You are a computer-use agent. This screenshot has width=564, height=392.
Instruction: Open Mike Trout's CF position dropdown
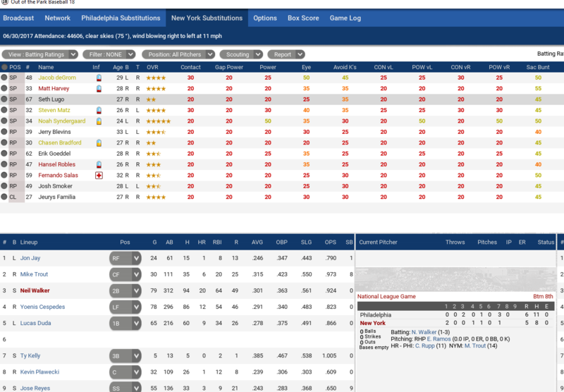click(125, 274)
